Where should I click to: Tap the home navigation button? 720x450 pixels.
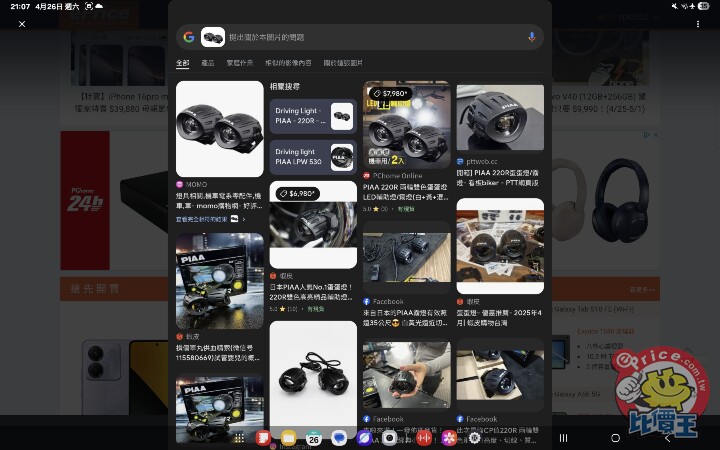[615, 438]
